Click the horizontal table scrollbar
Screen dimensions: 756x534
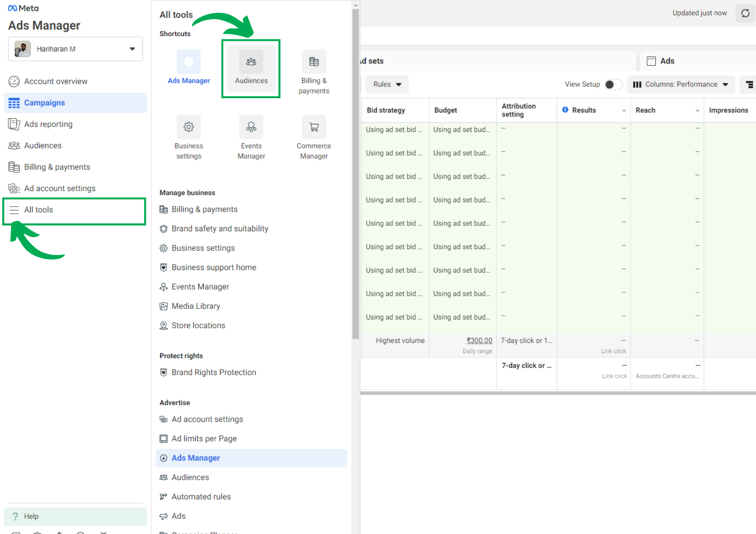click(x=558, y=393)
